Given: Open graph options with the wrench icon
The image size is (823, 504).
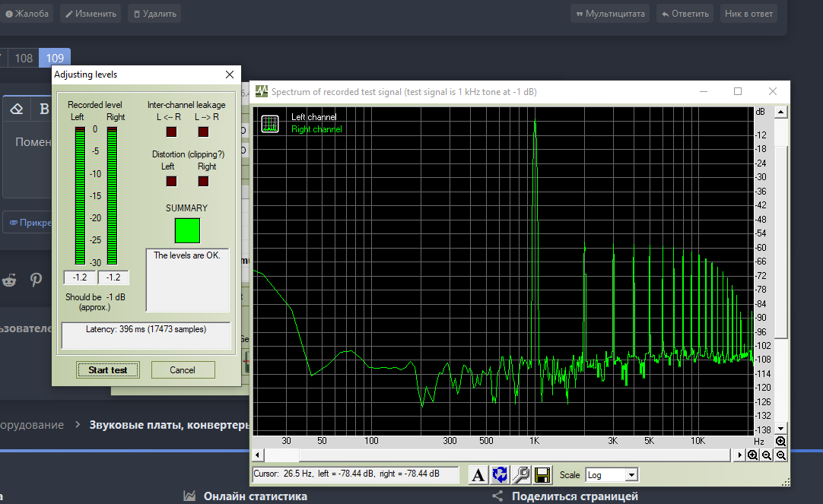Looking at the screenshot, I should pos(521,475).
